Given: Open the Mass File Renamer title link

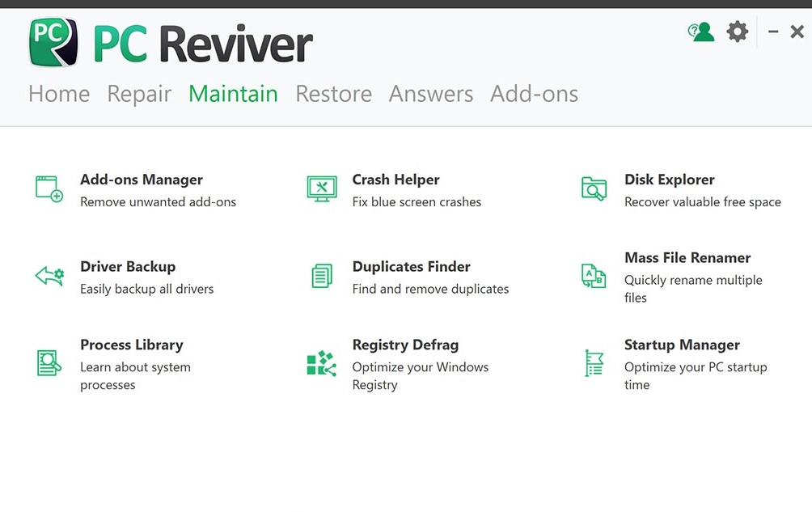Looking at the screenshot, I should pos(687,258).
